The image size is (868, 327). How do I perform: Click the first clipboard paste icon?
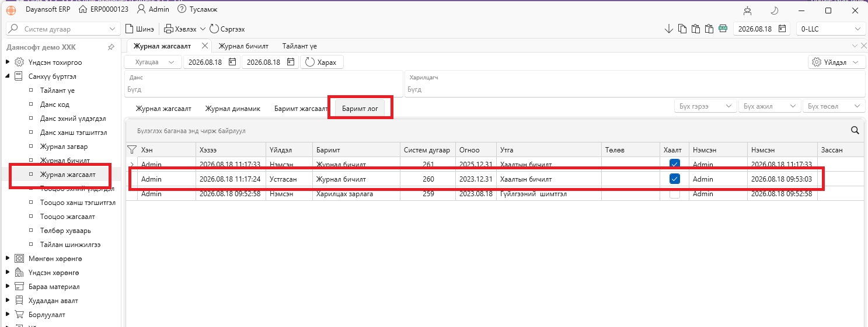(x=695, y=29)
